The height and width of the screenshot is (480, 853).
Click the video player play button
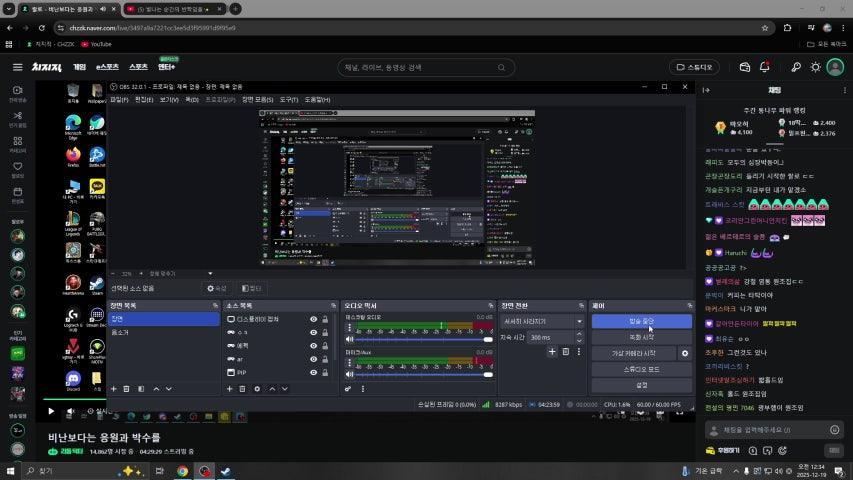51,411
